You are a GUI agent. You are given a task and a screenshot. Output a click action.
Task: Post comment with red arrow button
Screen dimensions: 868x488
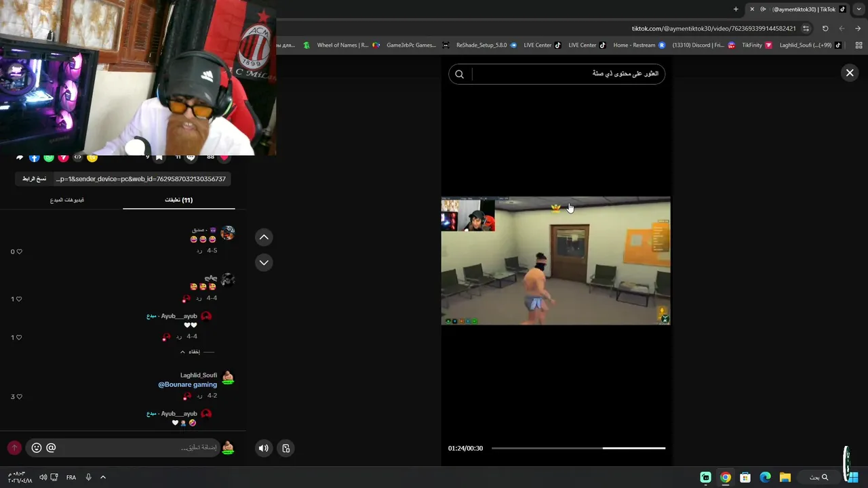point(14,448)
